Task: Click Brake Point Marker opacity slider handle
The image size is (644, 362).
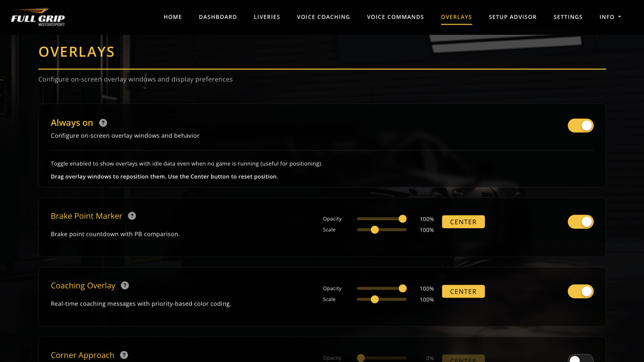Action: (x=403, y=219)
